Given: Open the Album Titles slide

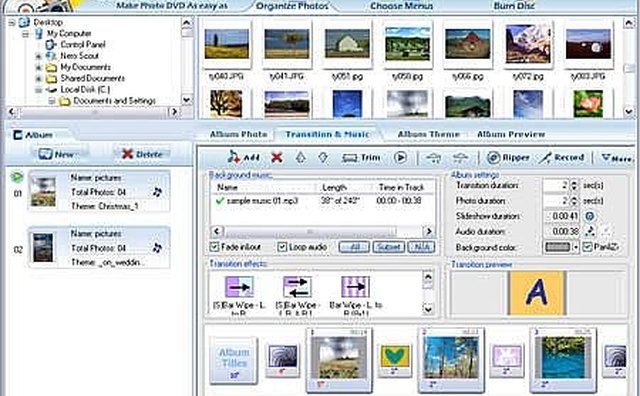Looking at the screenshot, I should click(x=233, y=360).
